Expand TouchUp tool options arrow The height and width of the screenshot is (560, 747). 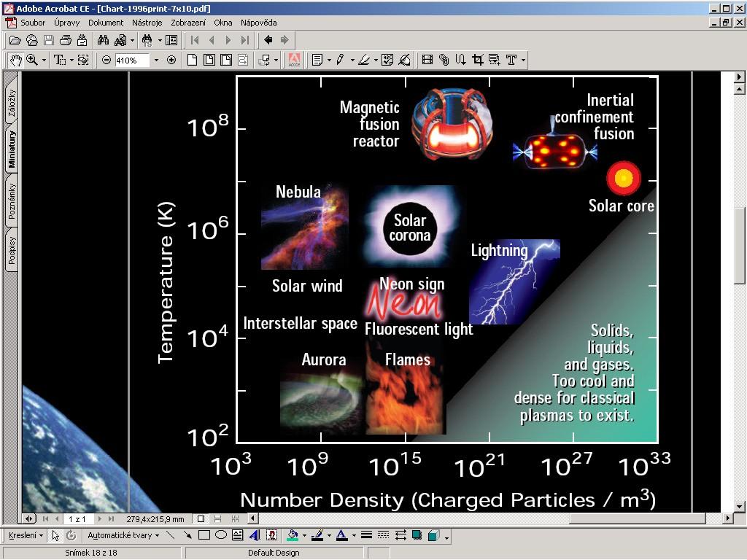tap(523, 61)
